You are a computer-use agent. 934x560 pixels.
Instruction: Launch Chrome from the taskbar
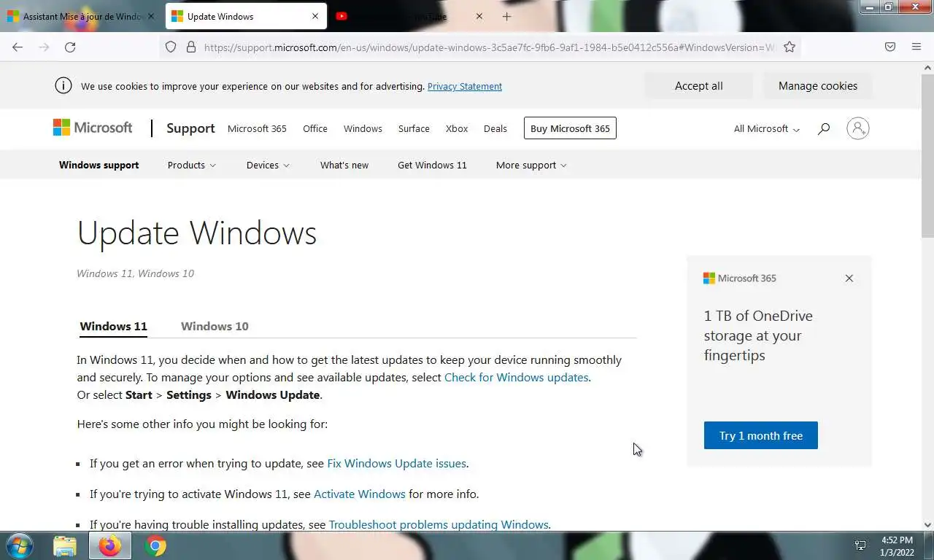(155, 545)
